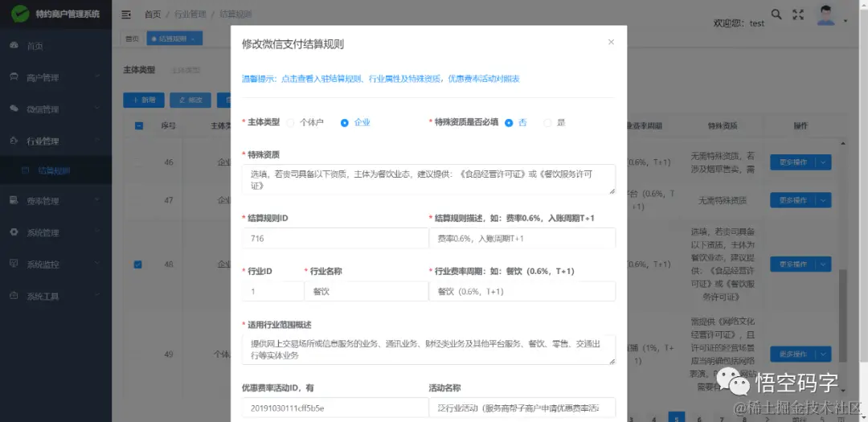Go to pagination page 7

point(722,418)
